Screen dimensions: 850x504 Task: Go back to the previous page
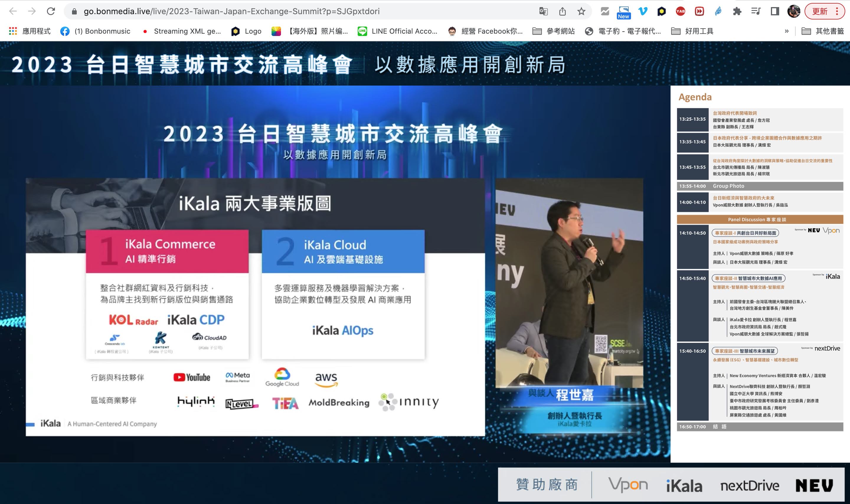pos(13,11)
